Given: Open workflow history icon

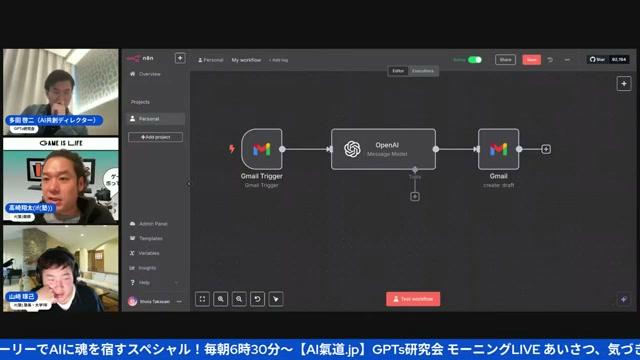Looking at the screenshot, I should point(550,60).
